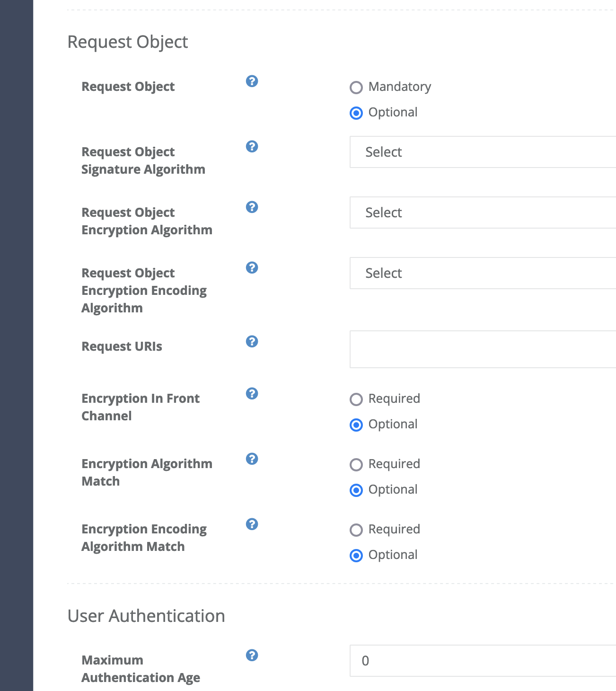
Task: Select Mandatory for Request Object
Action: (x=356, y=88)
